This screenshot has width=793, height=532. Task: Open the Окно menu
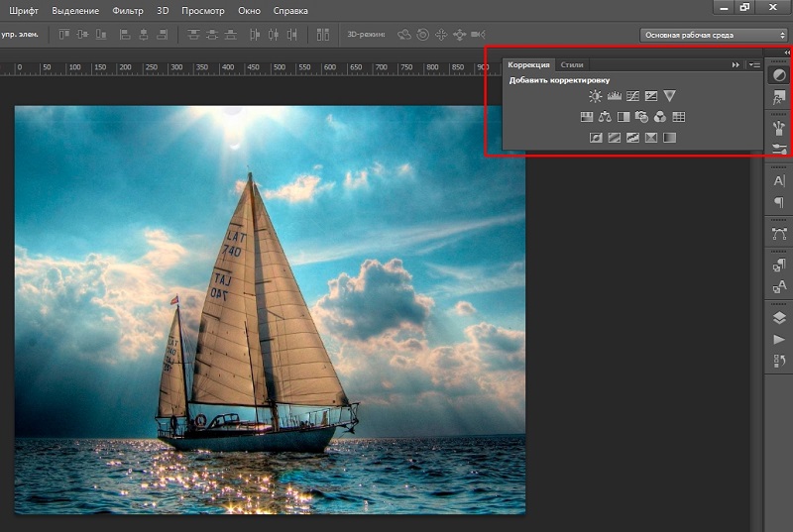[250, 11]
